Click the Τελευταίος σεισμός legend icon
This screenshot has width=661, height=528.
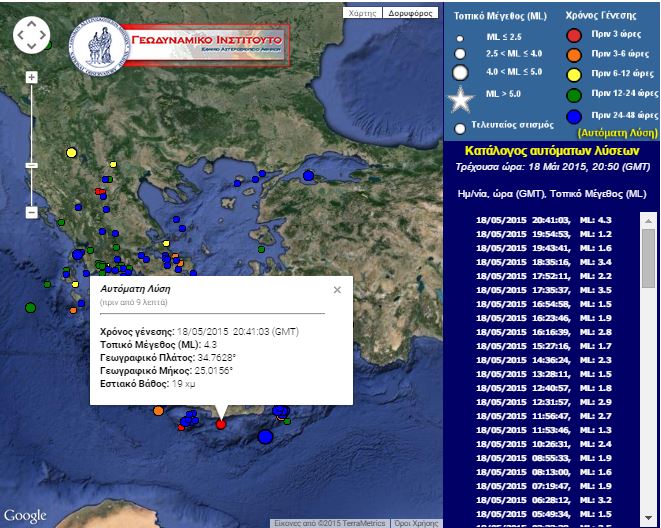pyautogui.click(x=460, y=128)
